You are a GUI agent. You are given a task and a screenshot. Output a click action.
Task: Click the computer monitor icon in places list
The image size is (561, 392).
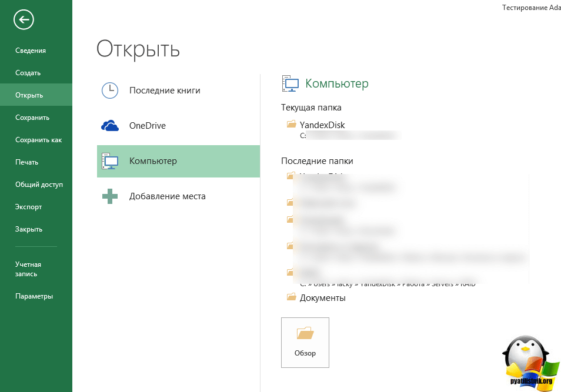pyautogui.click(x=110, y=161)
